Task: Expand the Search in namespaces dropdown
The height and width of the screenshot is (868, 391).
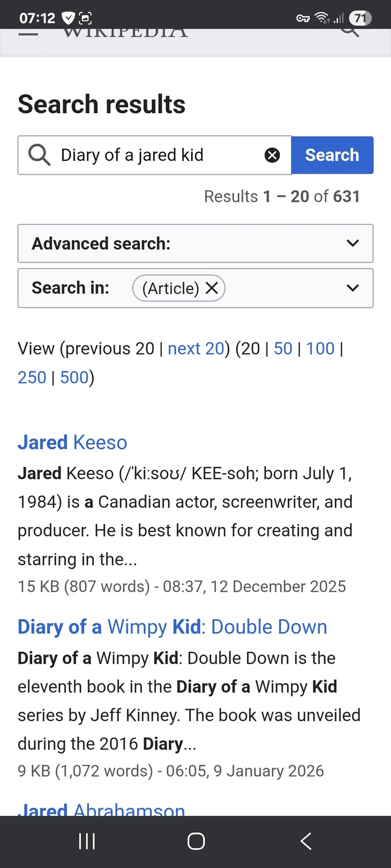Action: point(352,288)
